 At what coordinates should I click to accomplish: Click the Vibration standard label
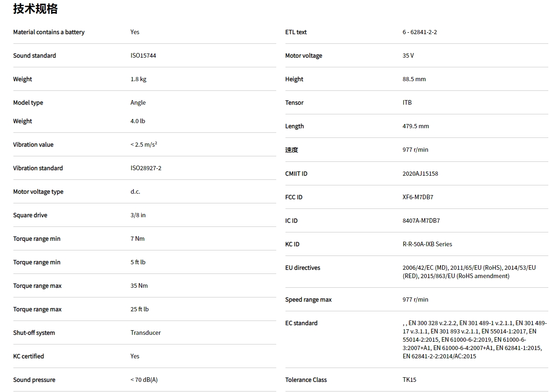(x=38, y=168)
